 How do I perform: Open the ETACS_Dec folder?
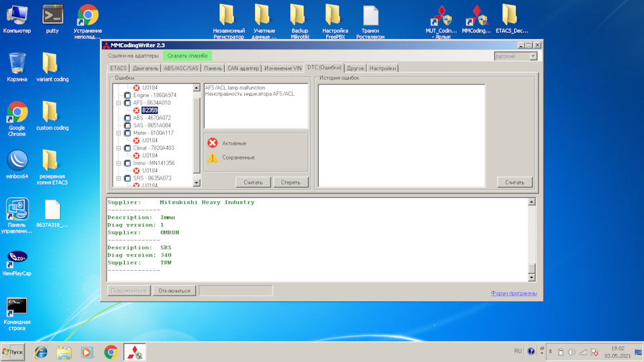511,19
